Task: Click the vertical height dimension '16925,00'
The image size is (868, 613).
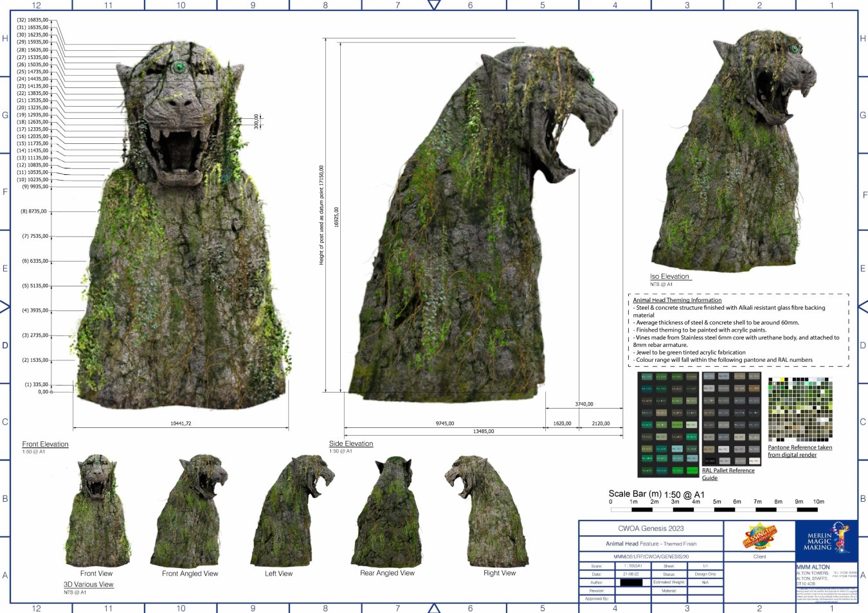Action: pos(336,217)
